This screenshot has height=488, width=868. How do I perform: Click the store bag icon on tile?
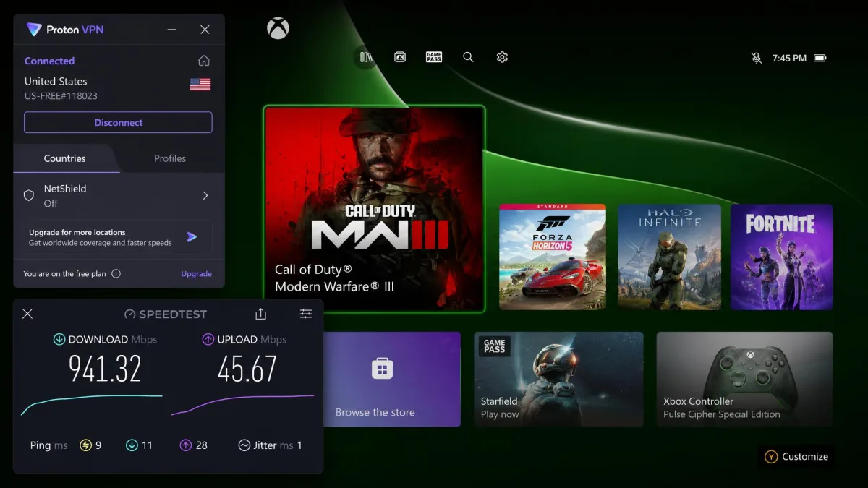pyautogui.click(x=382, y=369)
